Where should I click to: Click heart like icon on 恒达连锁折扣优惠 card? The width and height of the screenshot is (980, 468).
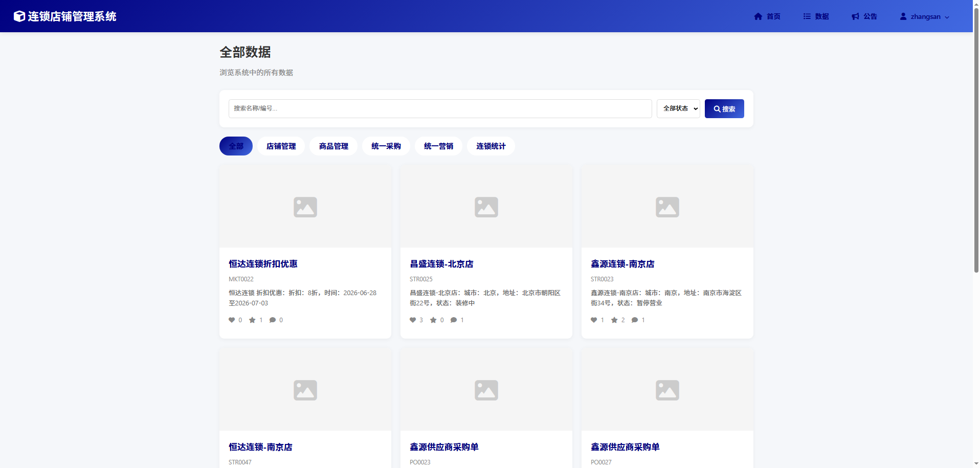coord(232,320)
